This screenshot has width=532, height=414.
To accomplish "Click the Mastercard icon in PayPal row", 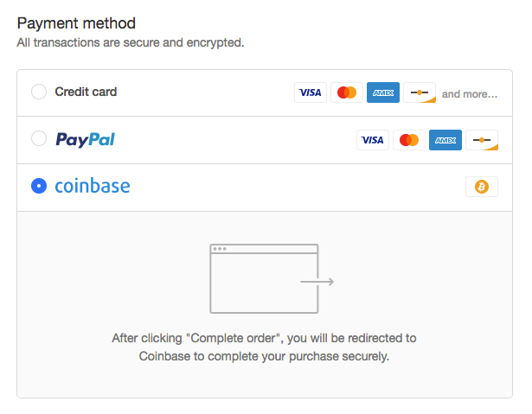I will 409,140.
